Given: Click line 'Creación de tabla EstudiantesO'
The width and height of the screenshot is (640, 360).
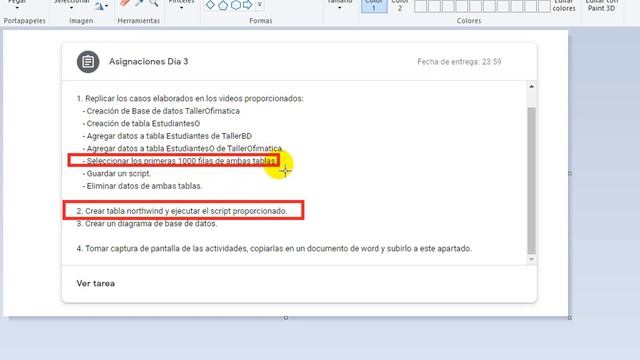Looking at the screenshot, I should [141, 123].
